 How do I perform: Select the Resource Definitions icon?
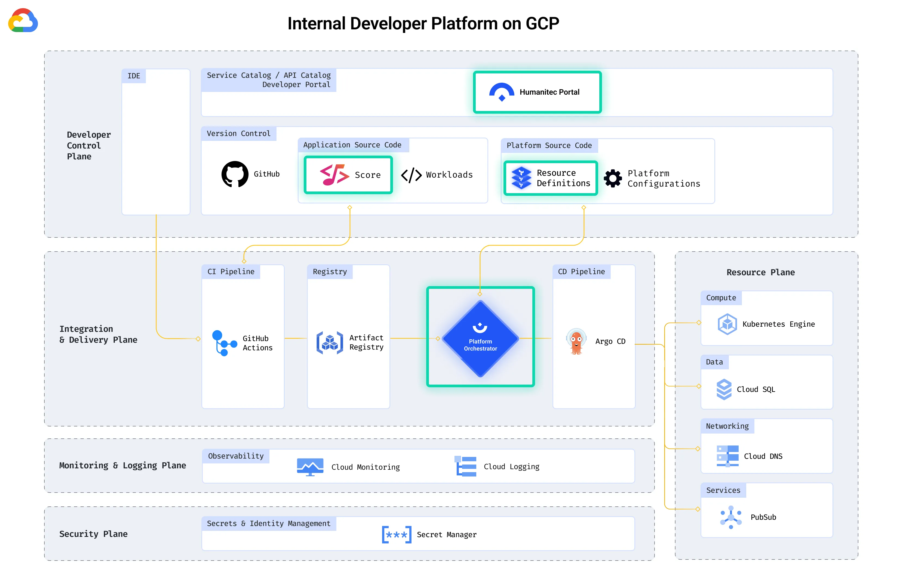[x=522, y=178]
